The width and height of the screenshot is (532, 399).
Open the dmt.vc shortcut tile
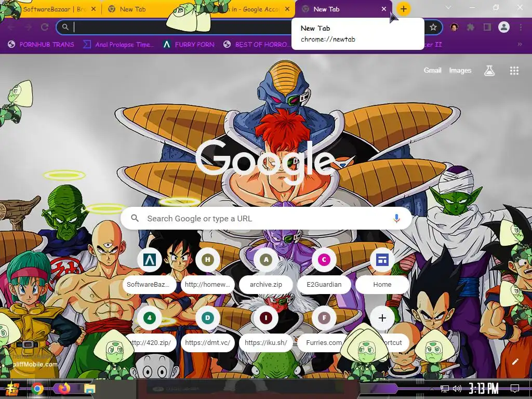(x=208, y=329)
